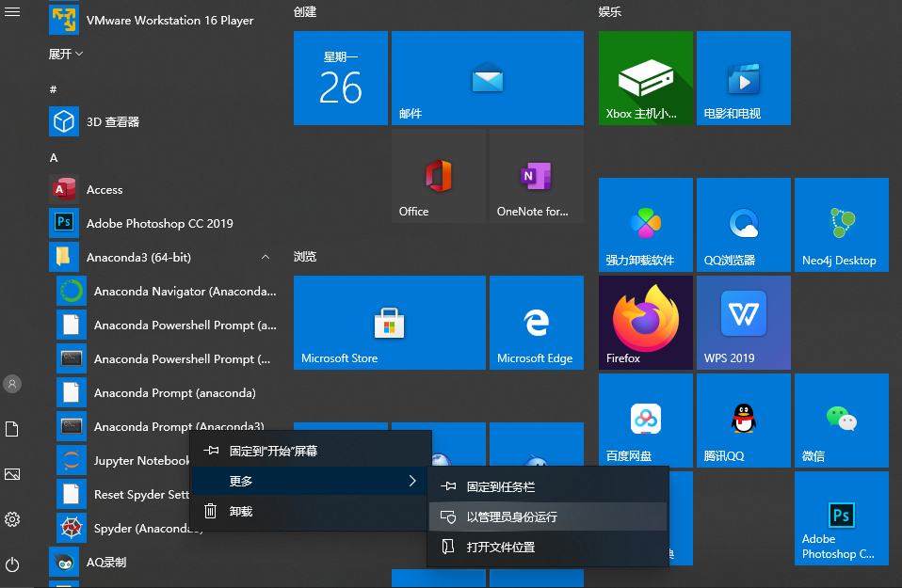Click the 浏览 group header
Image resolution: width=902 pixels, height=588 pixels.
click(305, 257)
